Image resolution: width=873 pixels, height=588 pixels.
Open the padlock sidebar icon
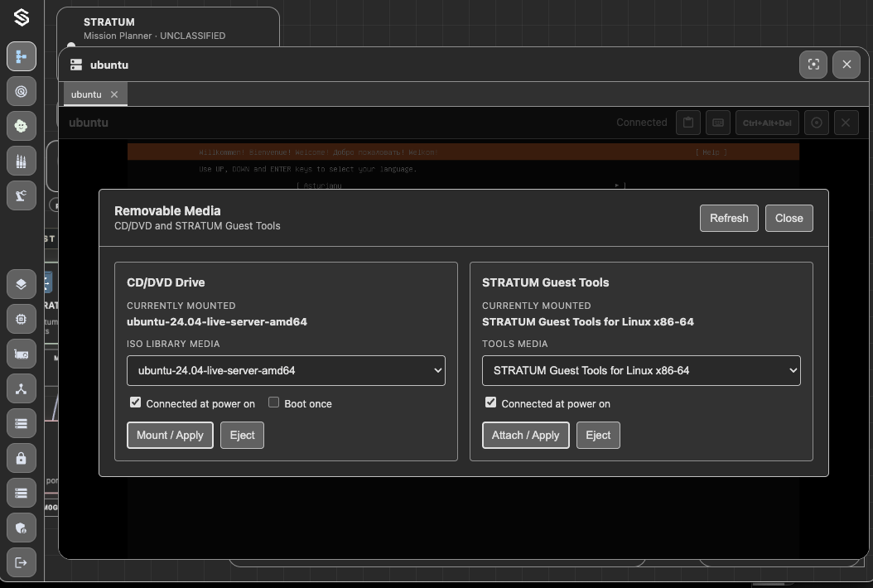click(22, 458)
